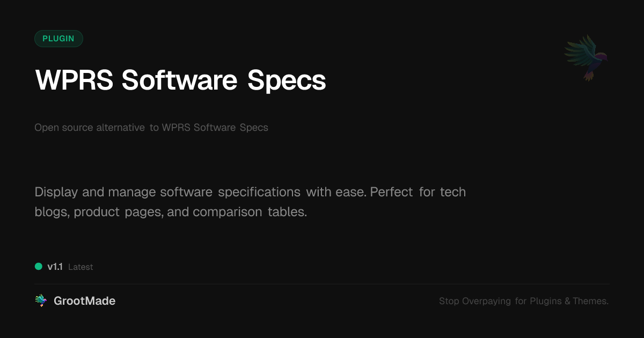This screenshot has width=644, height=338.
Task: Click "WPRS" in the large heading
Action: (74, 80)
